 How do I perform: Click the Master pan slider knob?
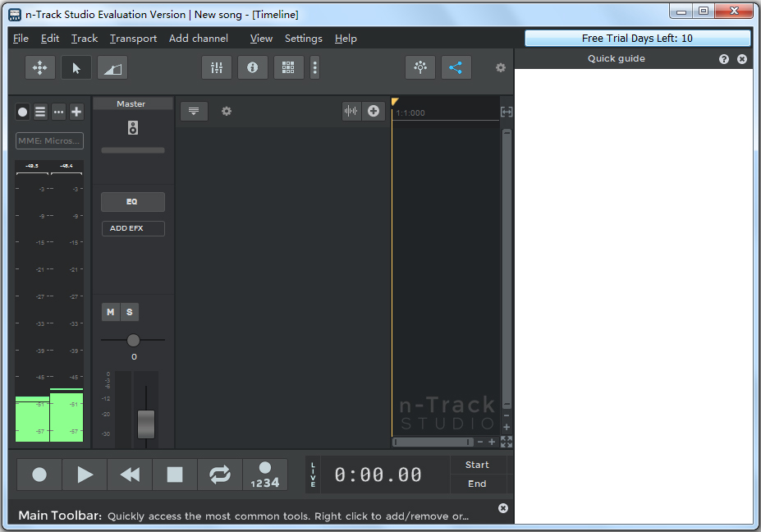pos(133,340)
